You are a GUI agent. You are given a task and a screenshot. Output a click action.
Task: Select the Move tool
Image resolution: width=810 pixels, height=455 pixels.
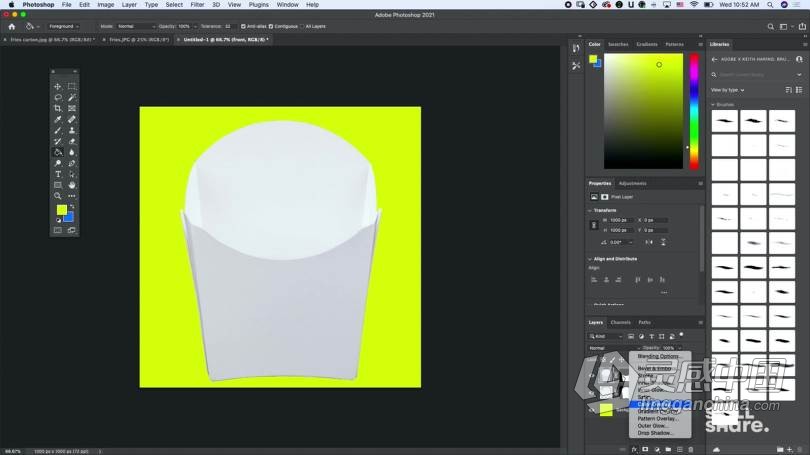58,86
